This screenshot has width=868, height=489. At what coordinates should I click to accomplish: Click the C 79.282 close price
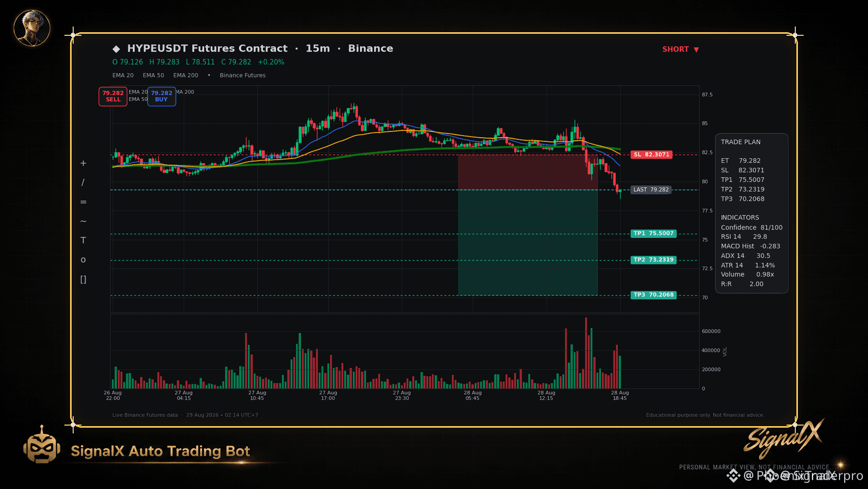(236, 62)
